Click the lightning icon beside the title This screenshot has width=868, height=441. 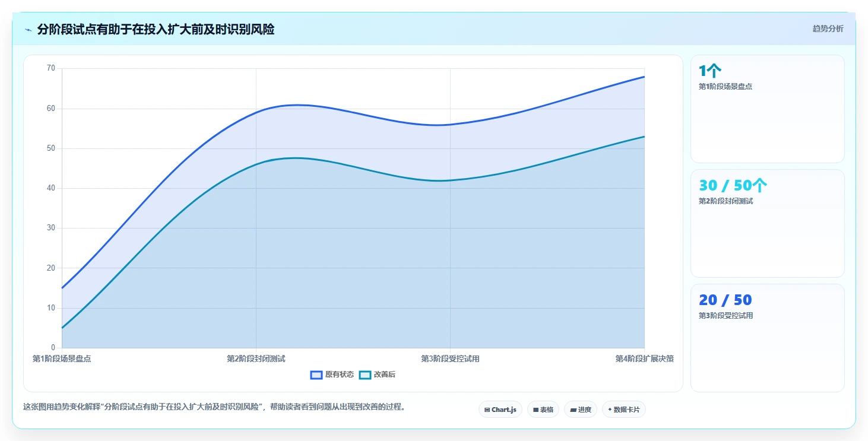click(x=28, y=30)
